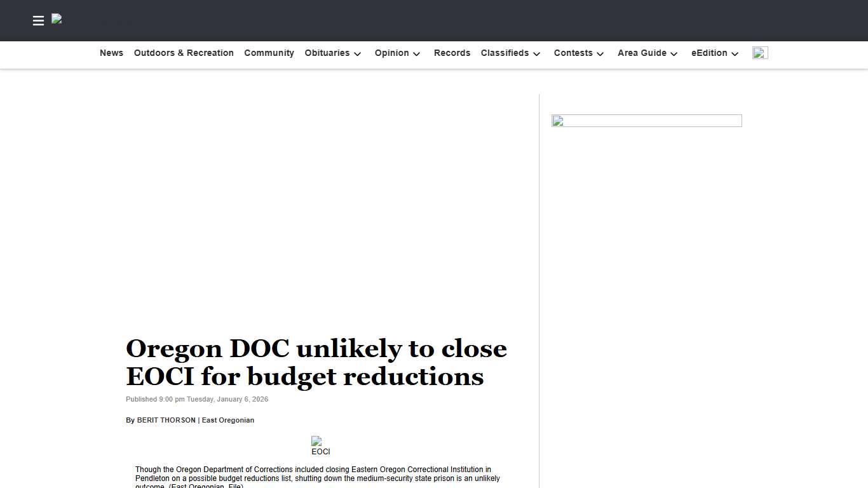Expand the eEdition dropdown chevron
Viewport: 868px width, 488px height.
[x=735, y=54]
